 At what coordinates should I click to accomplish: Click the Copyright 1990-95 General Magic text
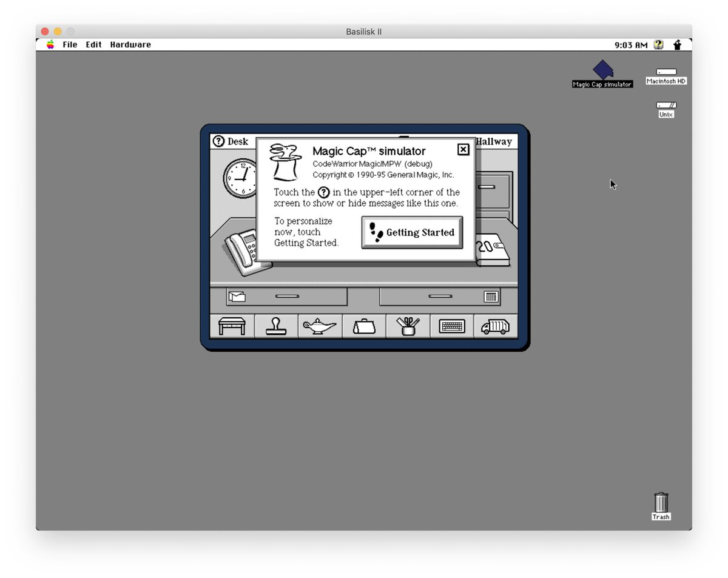[x=383, y=175]
